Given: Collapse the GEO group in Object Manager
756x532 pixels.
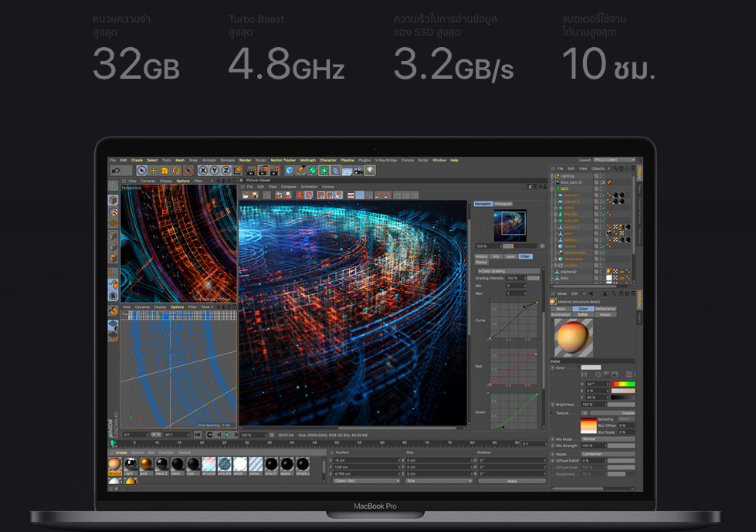Looking at the screenshot, I should click(x=553, y=189).
